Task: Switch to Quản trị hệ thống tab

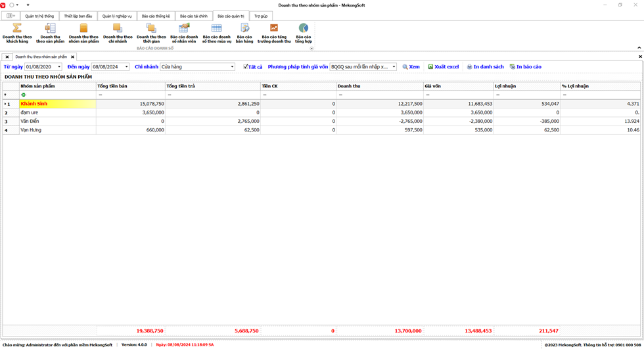Action: pyautogui.click(x=39, y=16)
